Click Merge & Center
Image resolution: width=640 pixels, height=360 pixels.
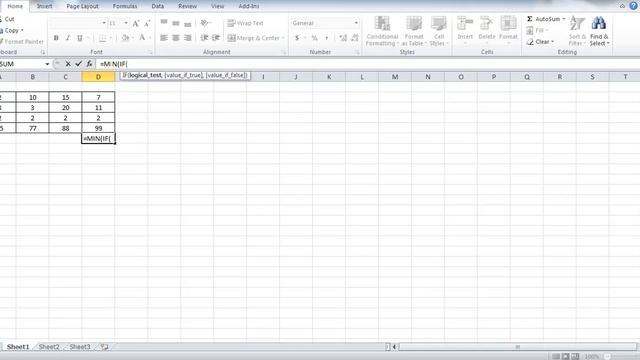coord(253,38)
